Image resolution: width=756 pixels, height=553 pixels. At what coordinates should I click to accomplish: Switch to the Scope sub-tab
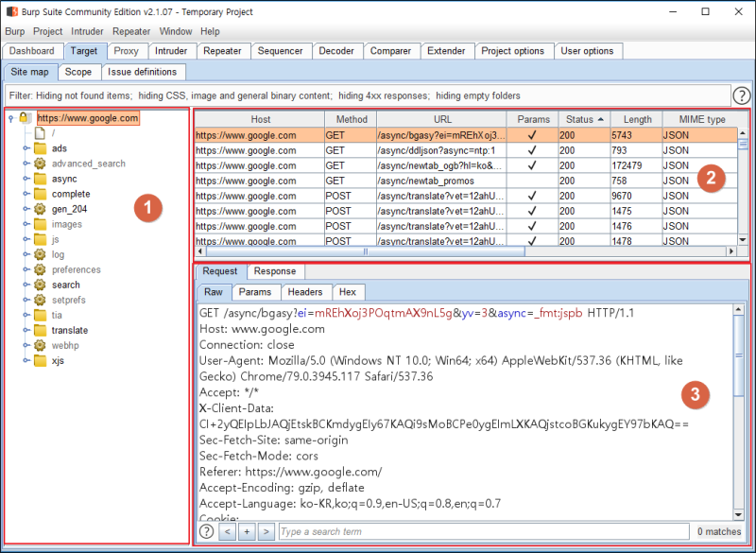78,72
